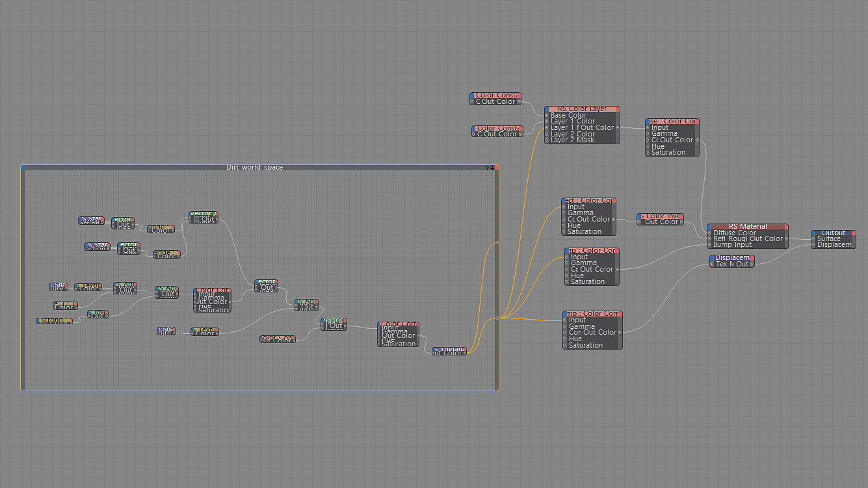The image size is (868, 488).
Task: Click the Base Color input port on RS Color Layer
Action: (x=547, y=116)
